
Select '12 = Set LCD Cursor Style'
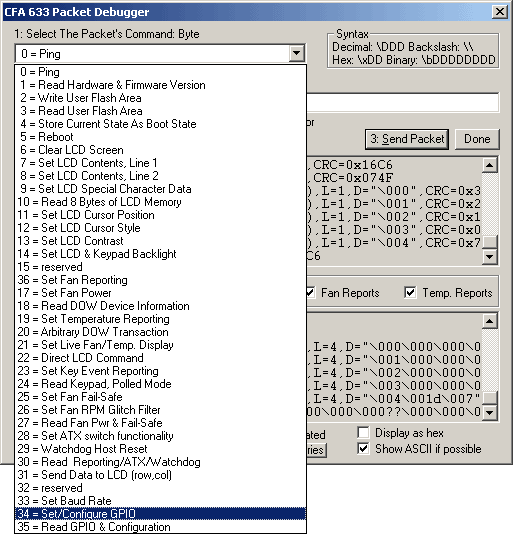(x=160, y=228)
